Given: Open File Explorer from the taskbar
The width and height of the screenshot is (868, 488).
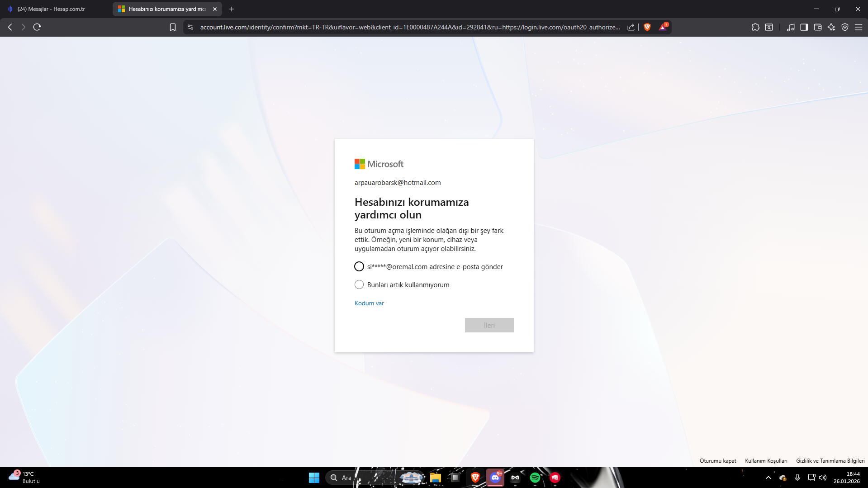Looking at the screenshot, I should [x=436, y=478].
